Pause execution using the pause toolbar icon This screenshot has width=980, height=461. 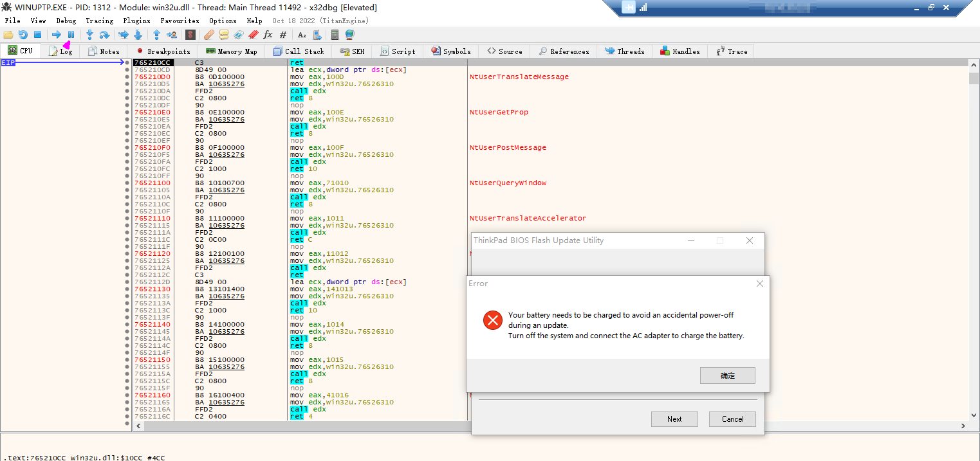click(x=71, y=35)
